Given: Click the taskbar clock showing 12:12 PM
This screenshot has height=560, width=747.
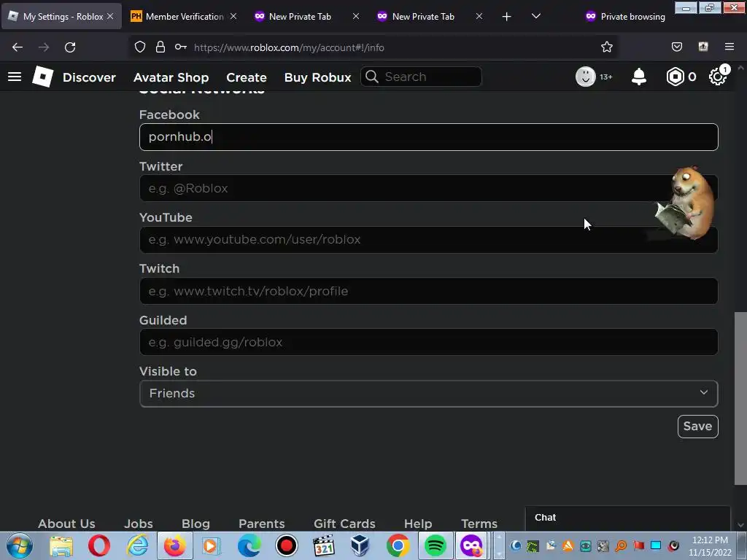Looking at the screenshot, I should pyautogui.click(x=709, y=546).
